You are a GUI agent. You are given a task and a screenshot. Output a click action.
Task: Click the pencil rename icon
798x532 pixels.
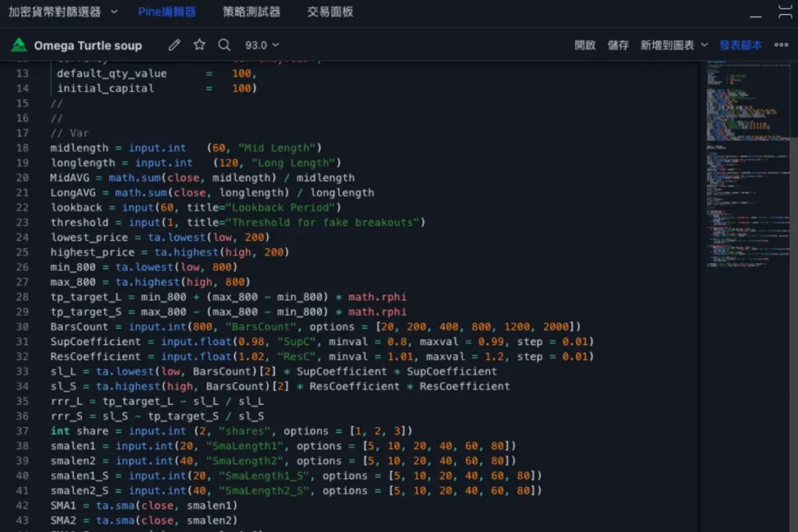pyautogui.click(x=175, y=45)
